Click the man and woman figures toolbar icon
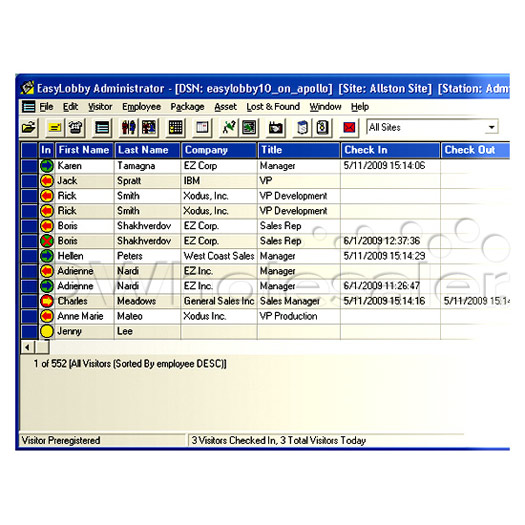525x525 pixels. click(x=129, y=128)
